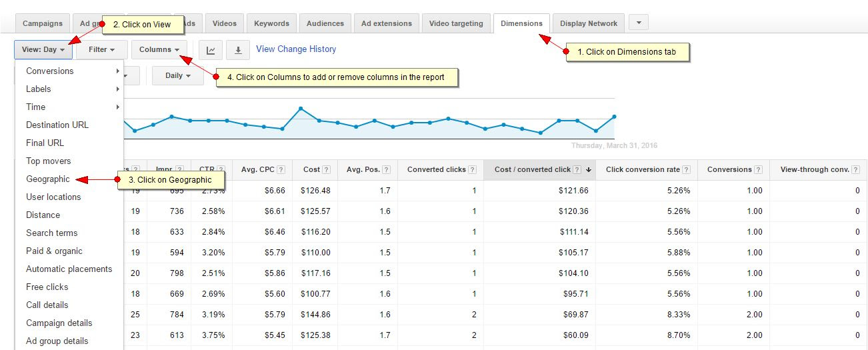Select the Dimensions tab
This screenshot has width=868, height=350.
522,23
